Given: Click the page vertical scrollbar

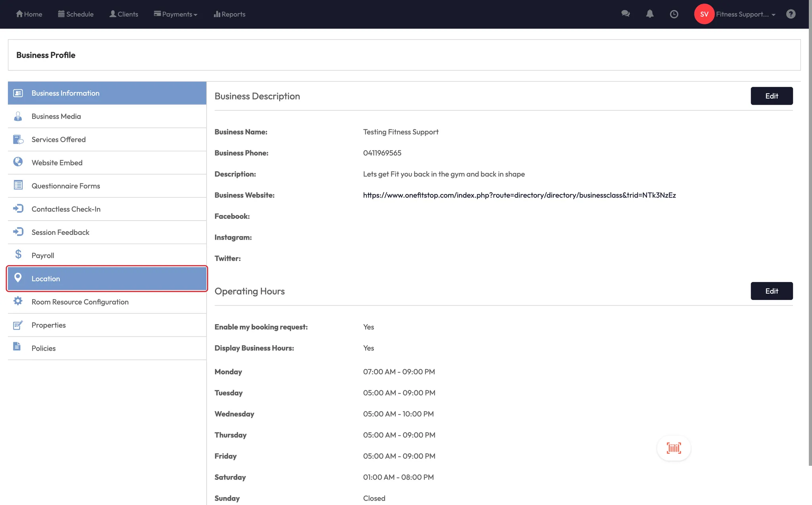Looking at the screenshot, I should tap(810, 238).
